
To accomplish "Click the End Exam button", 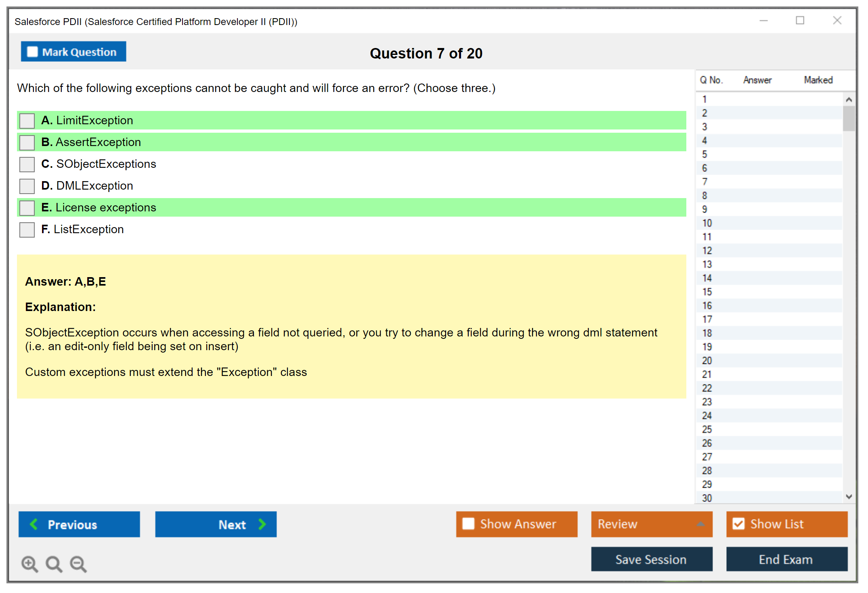I will coord(786,559).
